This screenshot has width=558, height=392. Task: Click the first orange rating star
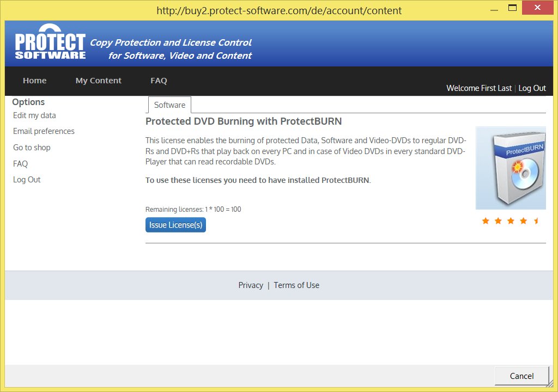(x=486, y=220)
